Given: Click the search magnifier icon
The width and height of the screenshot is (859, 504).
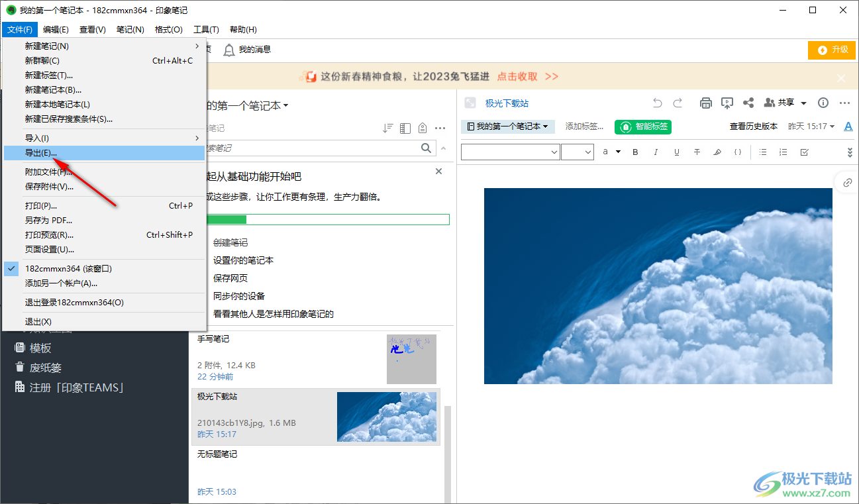Looking at the screenshot, I should 427,148.
